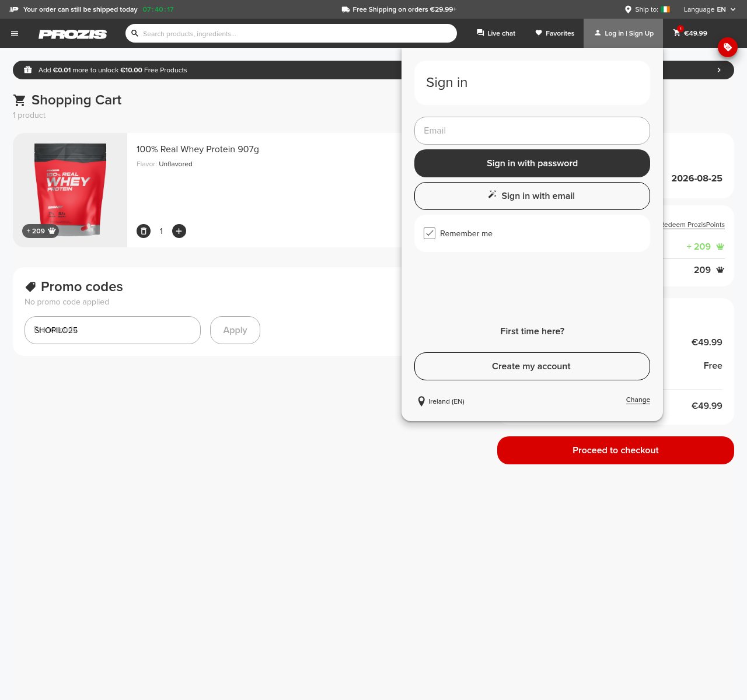Apply the promo code
Viewport: 747px width, 700px height.
click(x=235, y=330)
